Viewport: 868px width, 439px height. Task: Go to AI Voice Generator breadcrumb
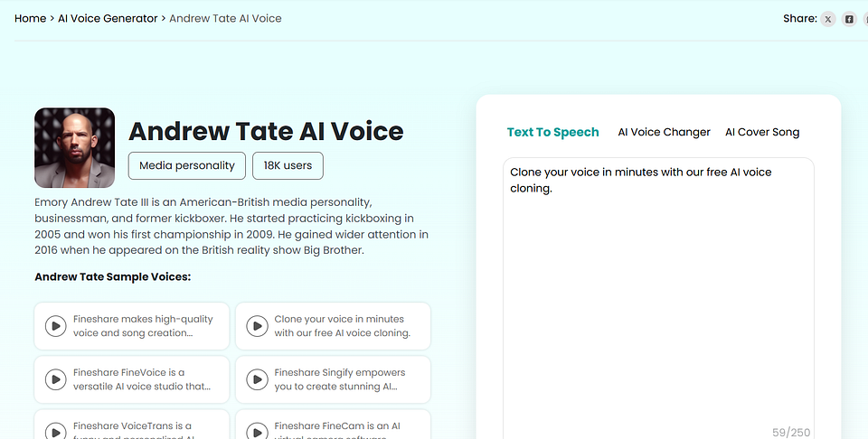[x=108, y=18]
